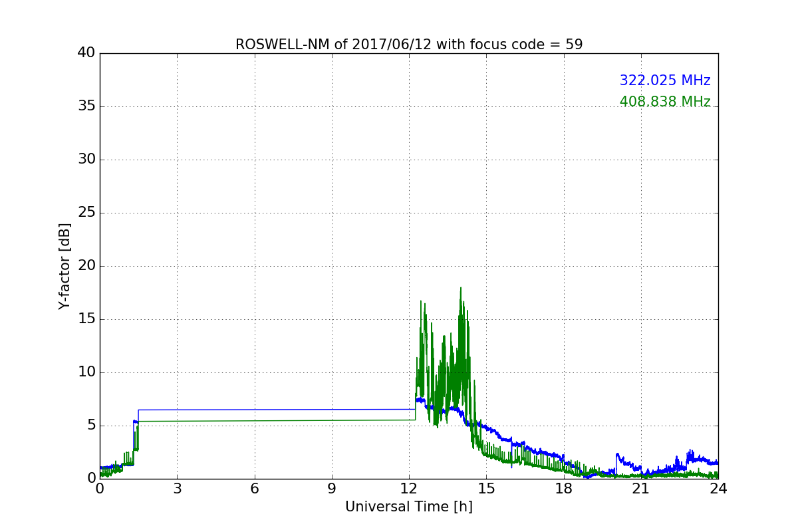Click y-axis tick label 40
Viewport: 798px width, 532px height.
pyautogui.click(x=86, y=53)
